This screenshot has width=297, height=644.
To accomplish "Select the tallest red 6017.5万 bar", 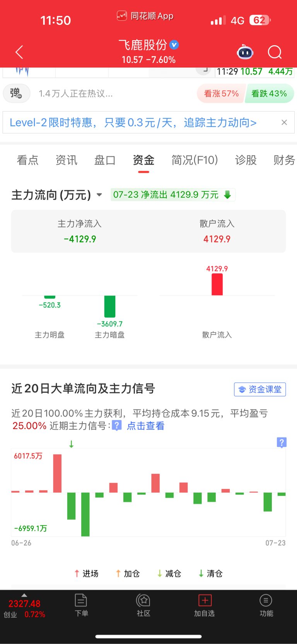I will pos(57,473).
